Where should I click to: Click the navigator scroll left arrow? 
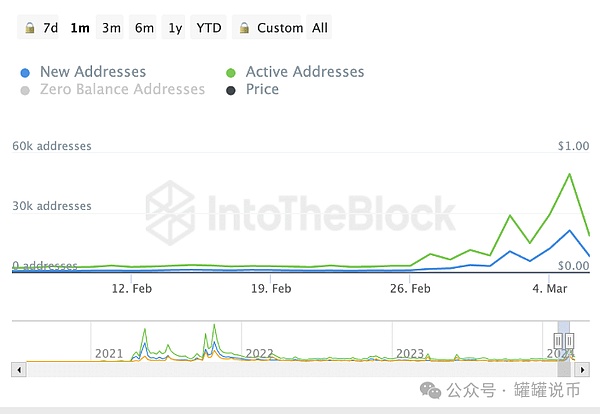pos(18,369)
